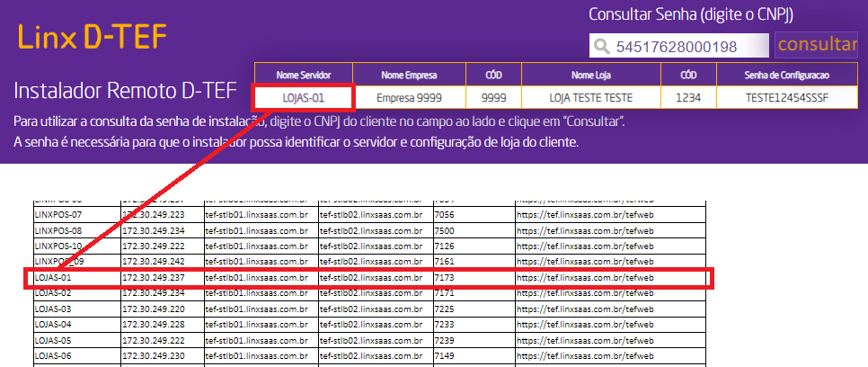
Task: Select LINXPOS-08 in the server list
Action: tap(58, 230)
